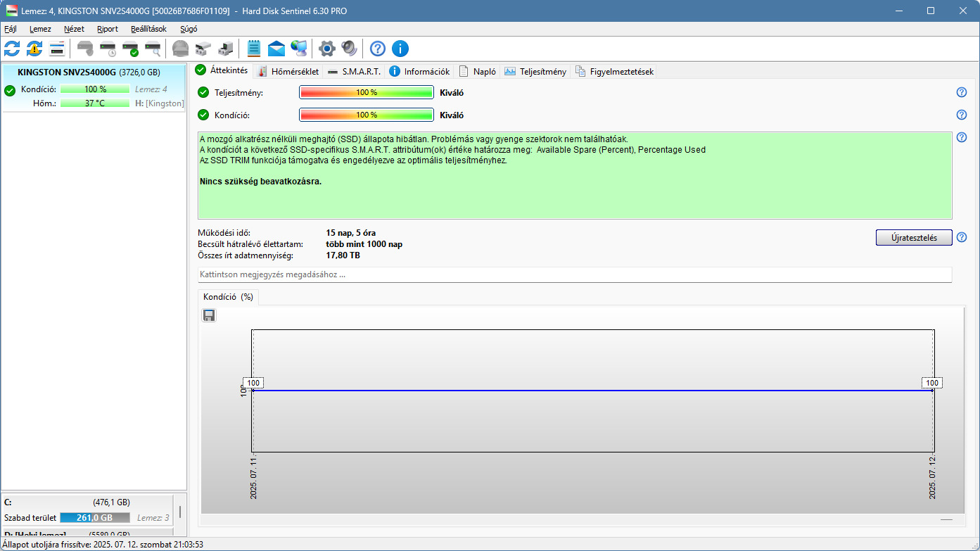
Task: Click the disk with green checkmark icon
Action: pyautogui.click(x=130, y=49)
